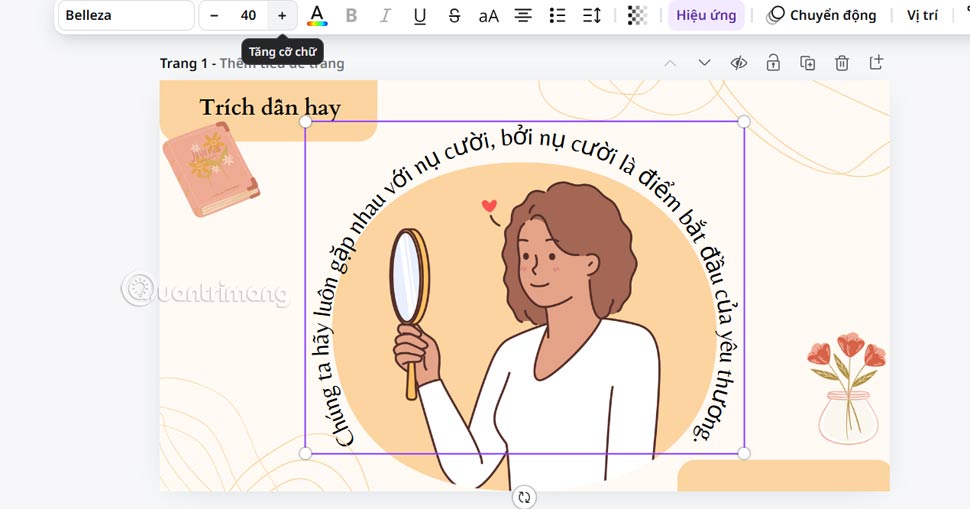The height and width of the screenshot is (509, 970).
Task: Select the curved quote text
Action: point(525,287)
